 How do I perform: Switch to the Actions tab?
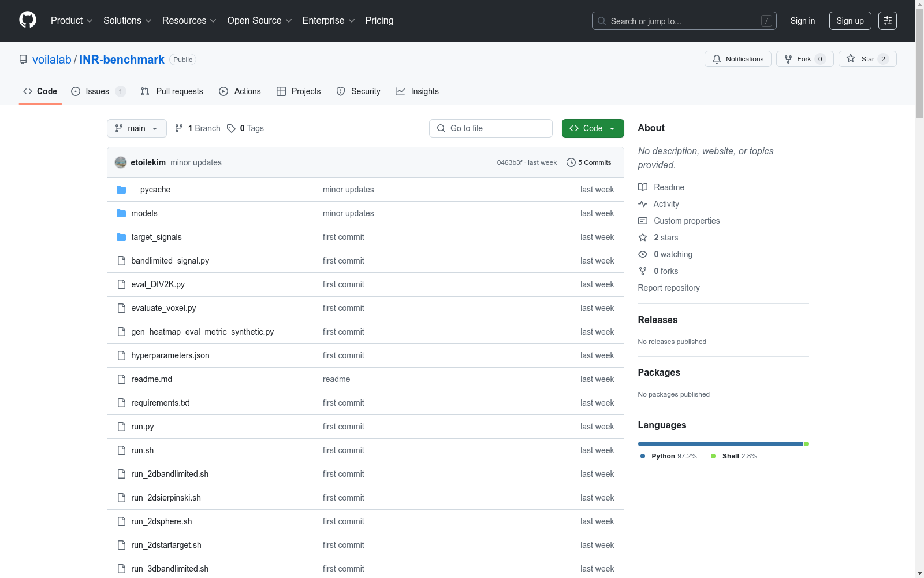(240, 91)
